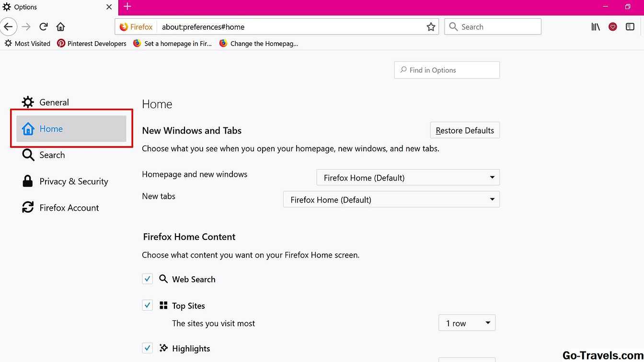Screen dimensions: 644x362
Task: Uncheck the Web Search checkbox
Action: point(147,279)
